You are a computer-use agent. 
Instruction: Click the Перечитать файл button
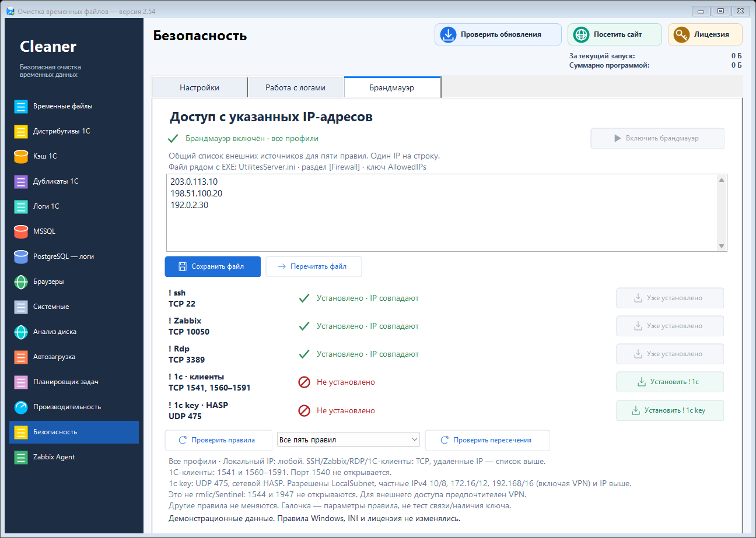313,266
